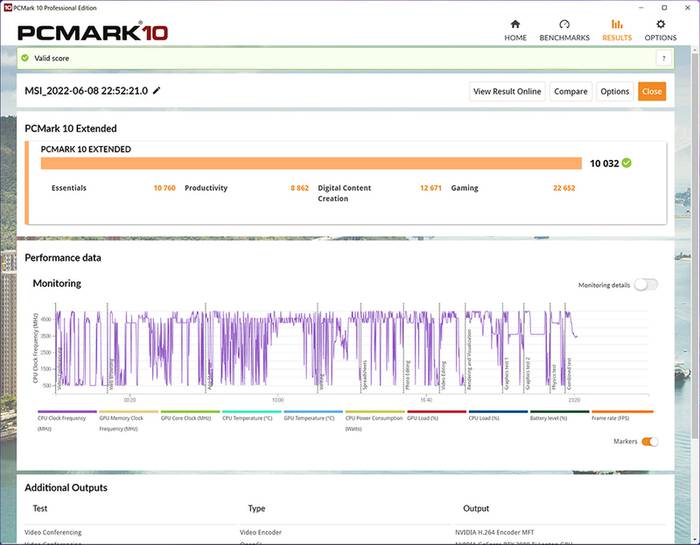Close the result with the orange Close button
700x545 pixels.
[652, 91]
